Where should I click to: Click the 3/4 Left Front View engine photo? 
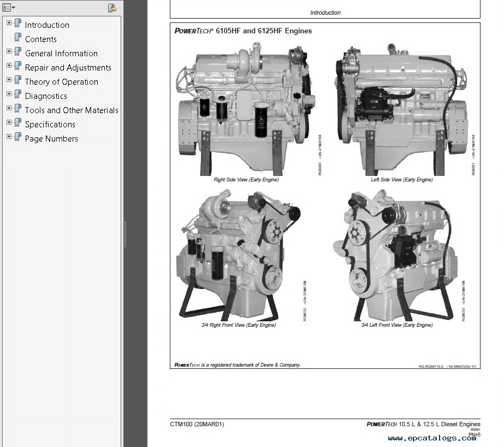395,255
